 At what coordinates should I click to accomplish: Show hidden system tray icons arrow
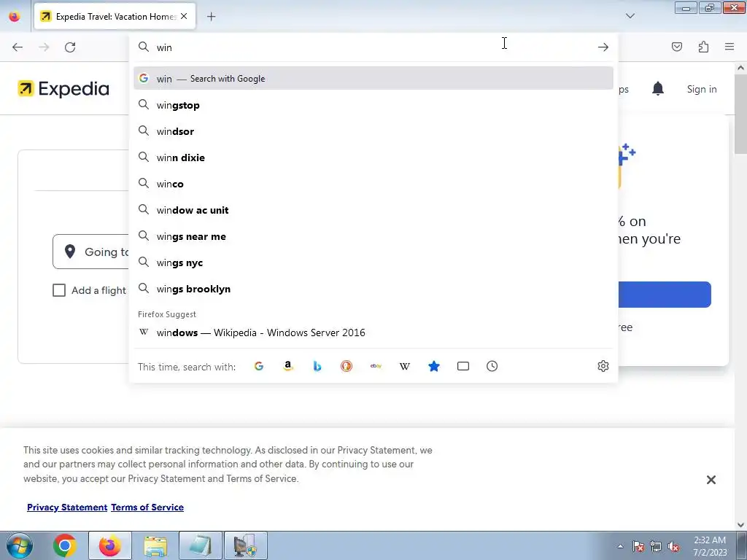pos(620,546)
